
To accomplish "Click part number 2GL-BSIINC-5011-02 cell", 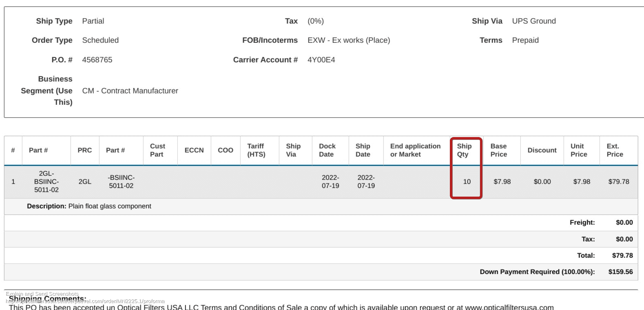I will (46, 182).
